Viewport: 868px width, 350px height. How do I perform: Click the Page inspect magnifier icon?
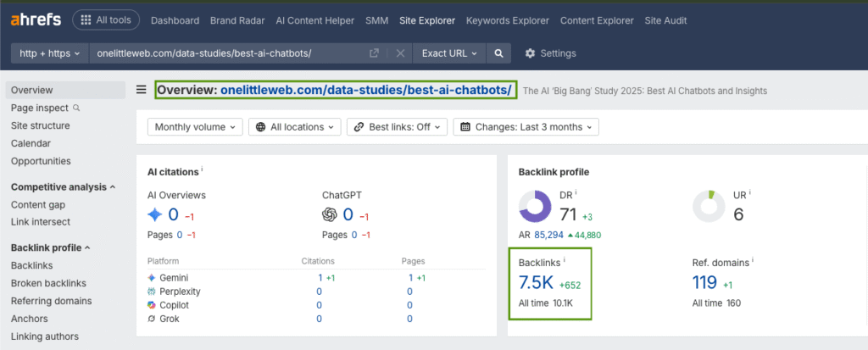tap(76, 108)
